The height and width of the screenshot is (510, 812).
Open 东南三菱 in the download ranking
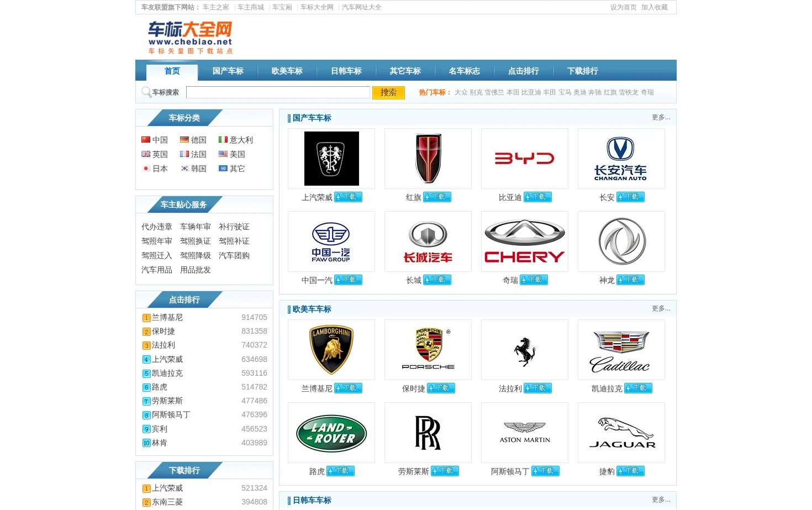167,502
